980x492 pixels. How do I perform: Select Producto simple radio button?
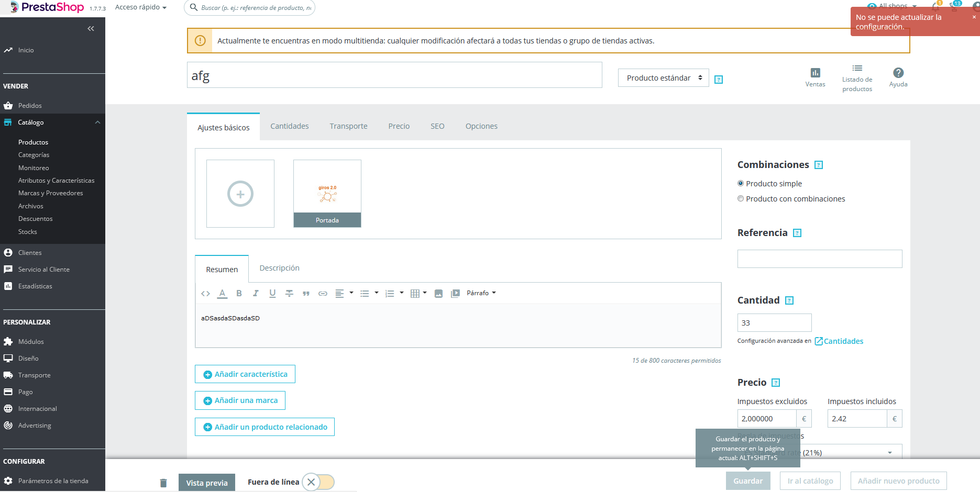tap(741, 183)
